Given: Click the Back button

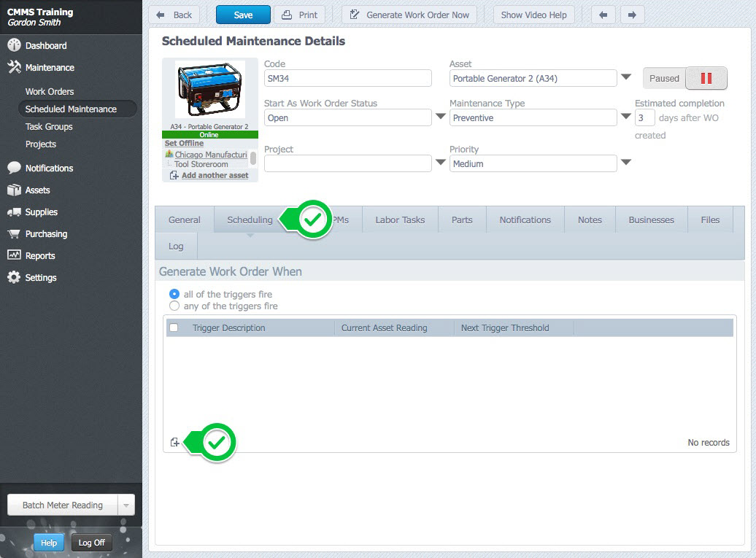Looking at the screenshot, I should [x=174, y=15].
